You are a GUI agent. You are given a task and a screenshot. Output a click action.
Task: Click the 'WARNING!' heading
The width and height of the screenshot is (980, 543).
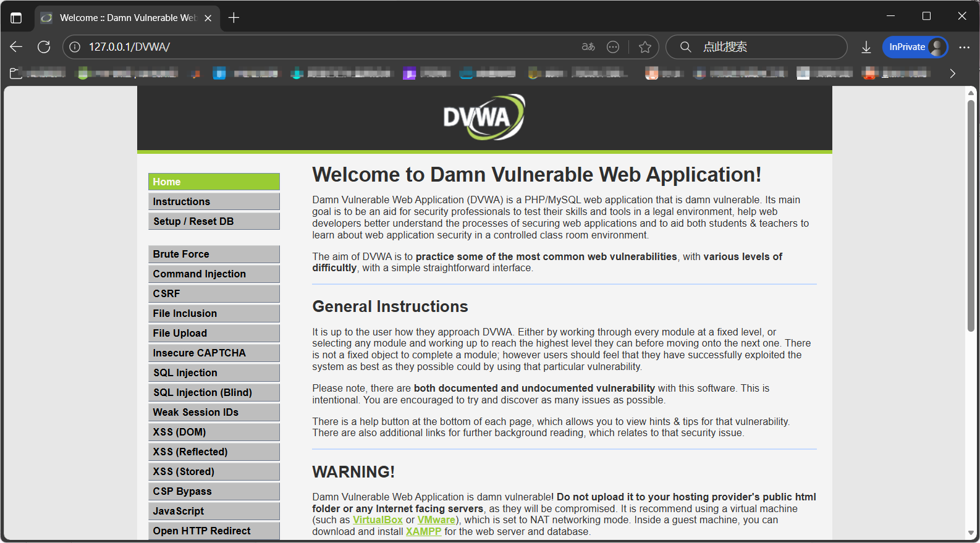click(x=353, y=472)
